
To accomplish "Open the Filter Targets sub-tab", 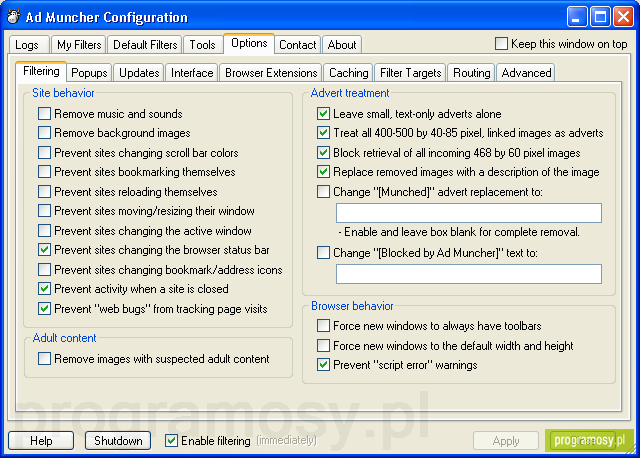I will pos(410,73).
